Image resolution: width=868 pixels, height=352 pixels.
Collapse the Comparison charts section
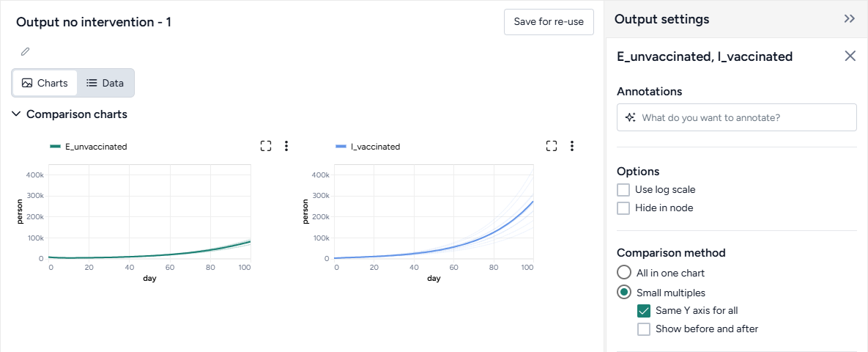pos(17,114)
